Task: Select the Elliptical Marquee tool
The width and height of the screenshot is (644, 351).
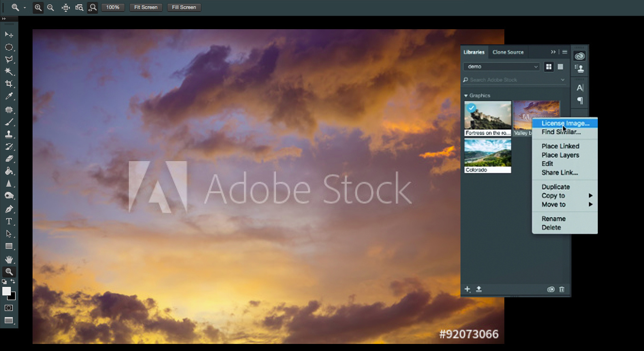Action: click(8, 47)
